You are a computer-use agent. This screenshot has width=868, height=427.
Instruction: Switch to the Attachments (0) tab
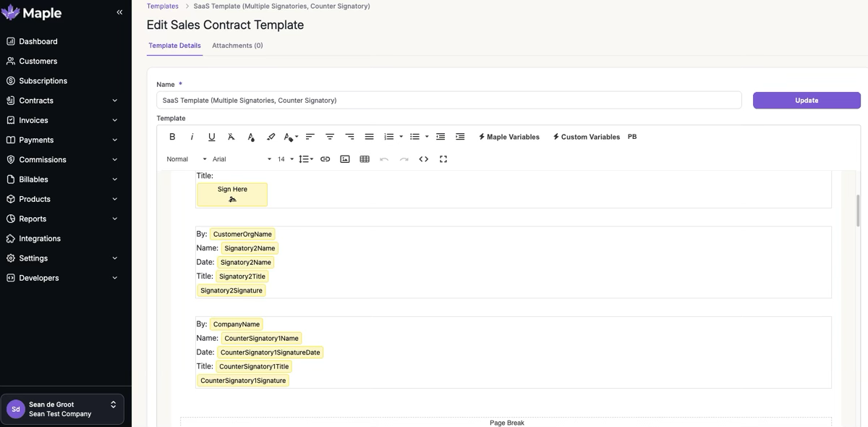(237, 46)
